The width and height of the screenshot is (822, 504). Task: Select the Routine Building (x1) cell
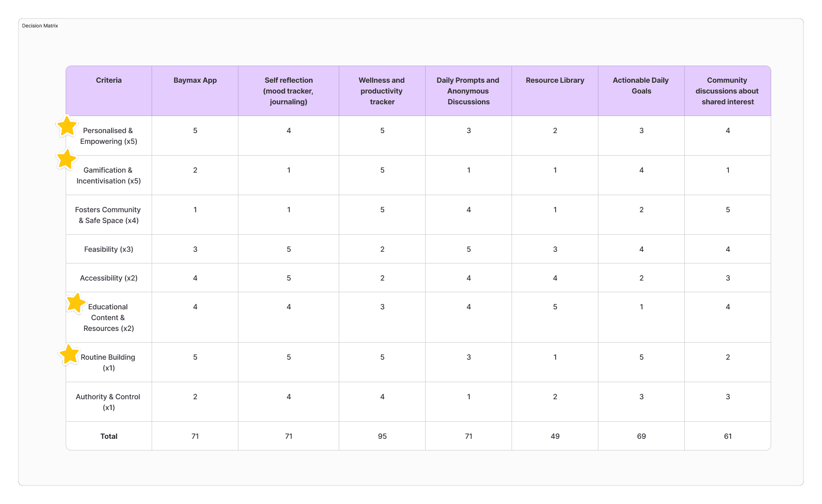(109, 362)
